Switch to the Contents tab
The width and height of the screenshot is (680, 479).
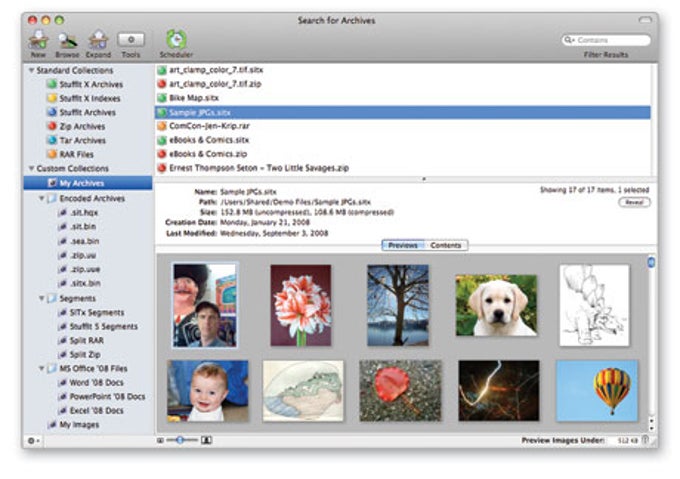[446, 245]
